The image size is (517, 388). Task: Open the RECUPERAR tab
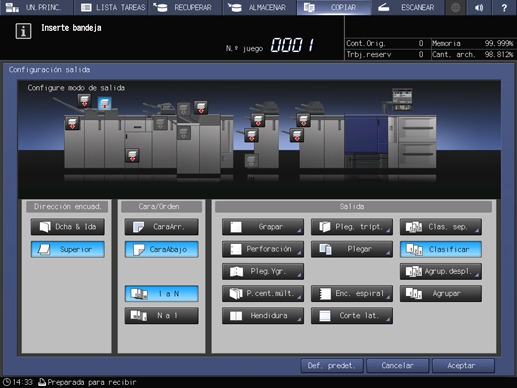point(185,7)
